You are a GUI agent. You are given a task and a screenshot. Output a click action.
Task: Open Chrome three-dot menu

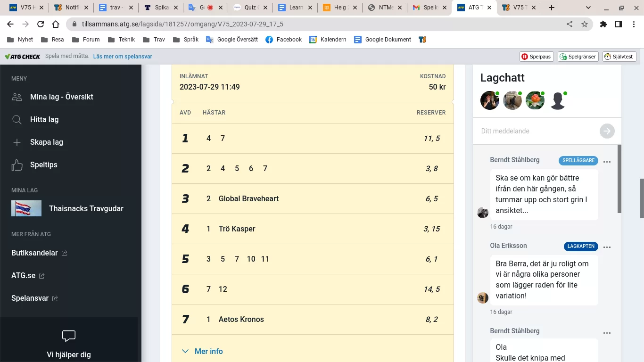pos(634,24)
